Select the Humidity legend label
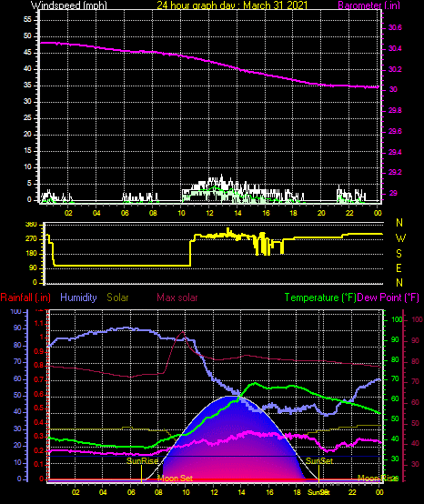The width and height of the screenshot is (424, 504). [78, 297]
